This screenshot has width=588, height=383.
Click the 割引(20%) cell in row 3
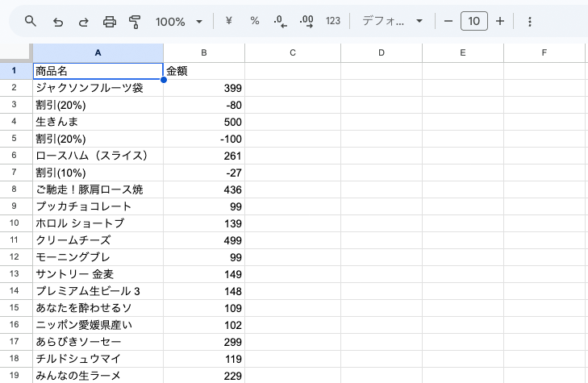pos(98,105)
